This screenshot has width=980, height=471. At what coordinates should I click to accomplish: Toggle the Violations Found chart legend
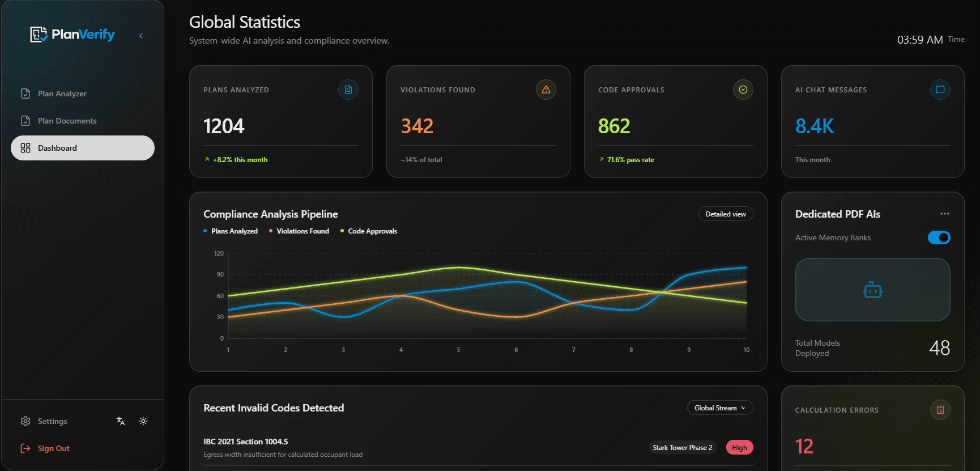pyautogui.click(x=299, y=231)
